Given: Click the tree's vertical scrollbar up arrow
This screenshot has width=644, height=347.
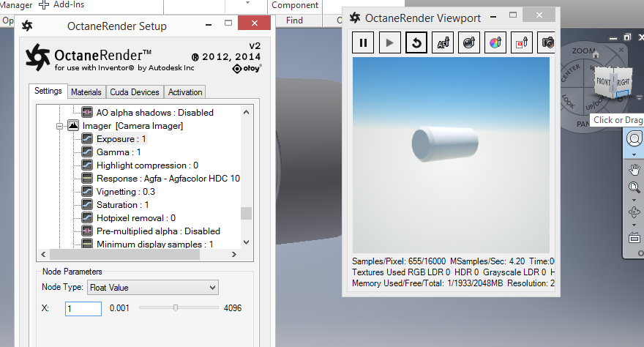Looking at the screenshot, I should pos(246,112).
